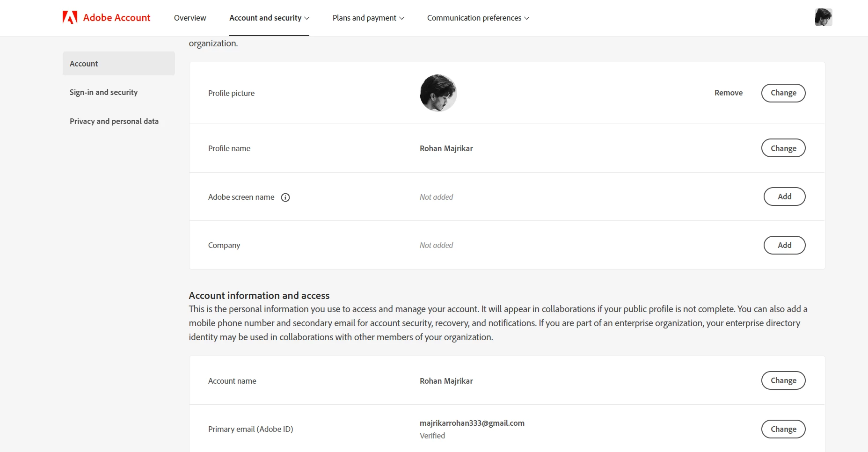Change the Primary email (Adobe ID)
The image size is (868, 452).
(x=783, y=429)
